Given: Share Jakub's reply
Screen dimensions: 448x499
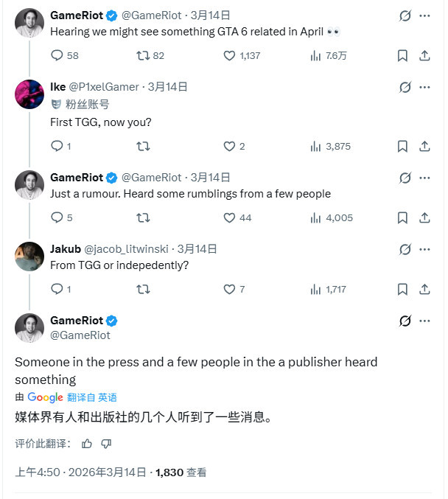Looking at the screenshot, I should [x=424, y=289].
